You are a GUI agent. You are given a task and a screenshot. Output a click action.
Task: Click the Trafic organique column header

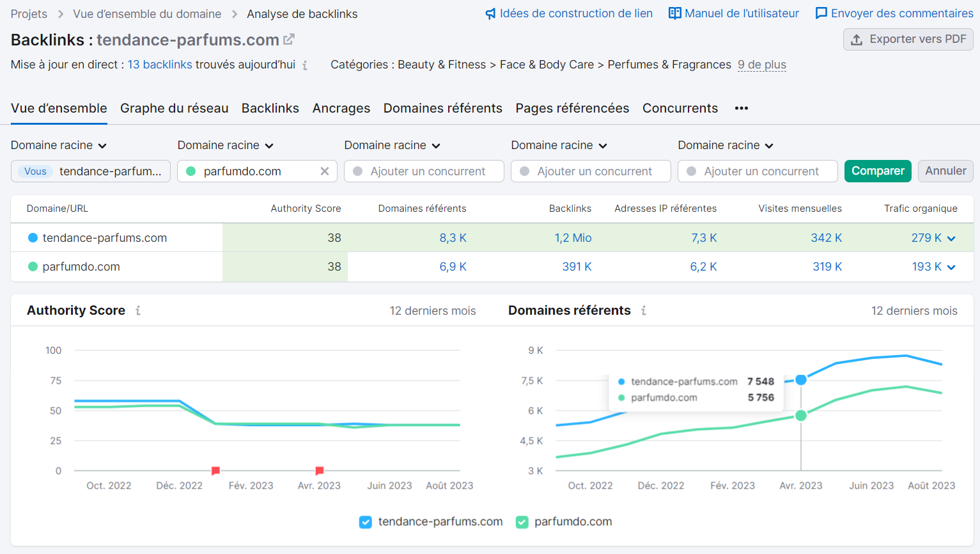[x=921, y=209]
